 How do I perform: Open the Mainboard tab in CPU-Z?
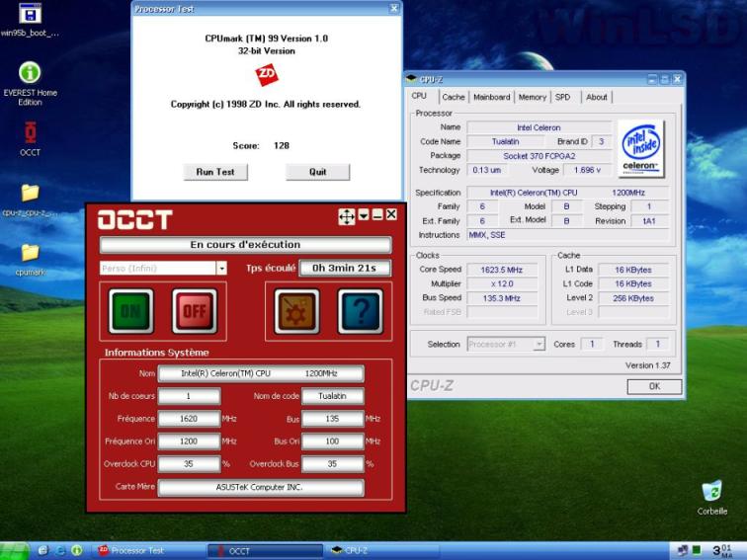click(491, 97)
